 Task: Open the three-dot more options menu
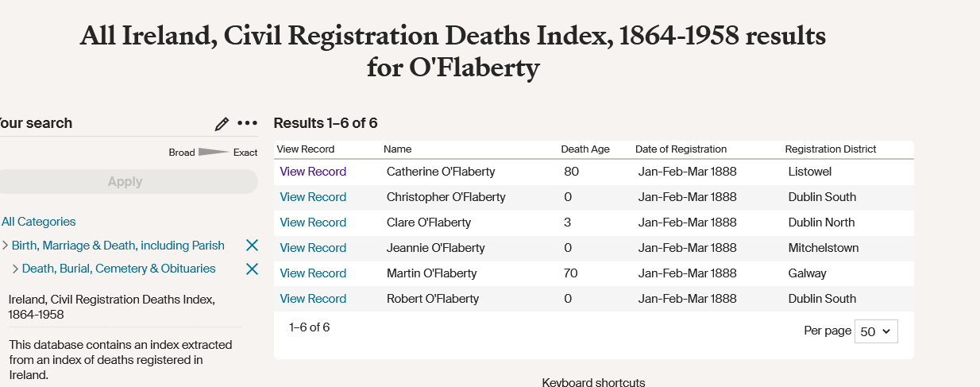pyautogui.click(x=248, y=123)
